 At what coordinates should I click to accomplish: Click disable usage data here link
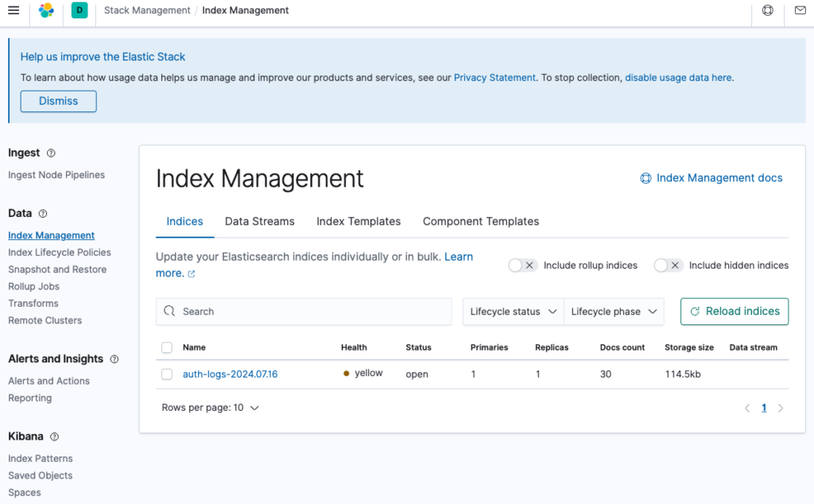pos(679,77)
